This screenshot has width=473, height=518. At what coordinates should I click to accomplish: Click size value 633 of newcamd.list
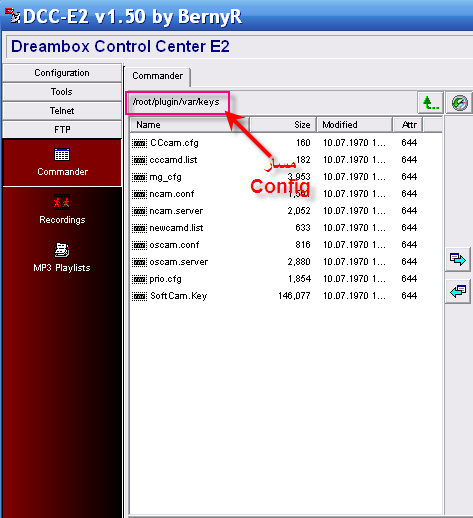303,228
